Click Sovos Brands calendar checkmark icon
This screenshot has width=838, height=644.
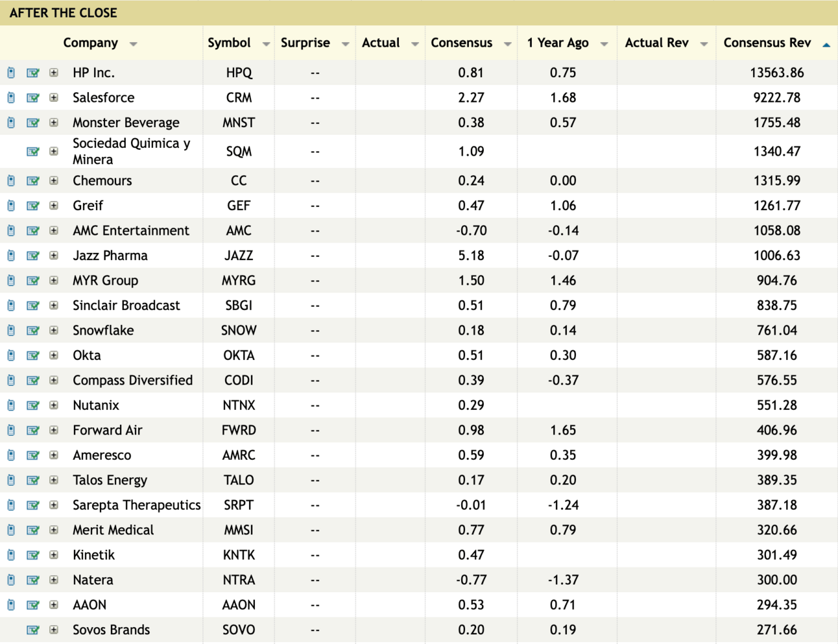click(x=33, y=630)
